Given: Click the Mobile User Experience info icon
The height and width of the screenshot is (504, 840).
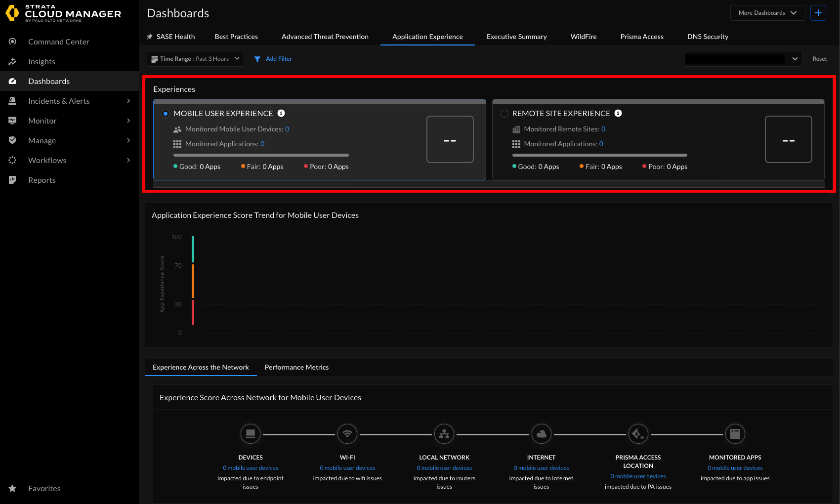Looking at the screenshot, I should click(281, 113).
